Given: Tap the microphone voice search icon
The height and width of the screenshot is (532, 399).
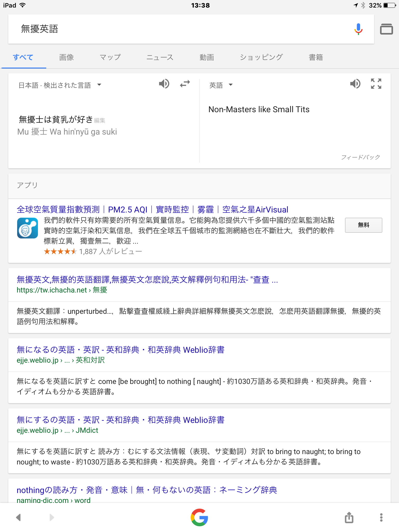Looking at the screenshot, I should coord(358,29).
